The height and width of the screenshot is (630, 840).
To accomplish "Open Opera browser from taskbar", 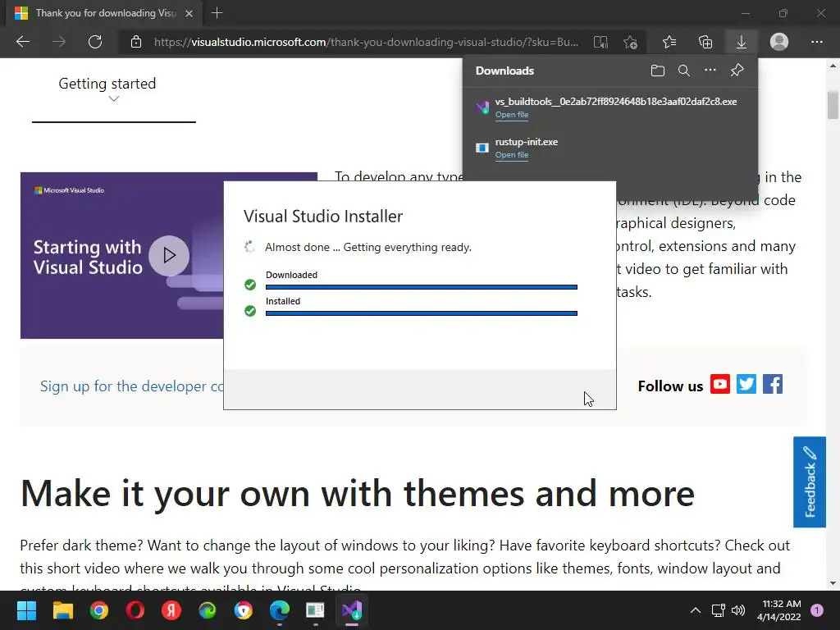I will (x=135, y=610).
